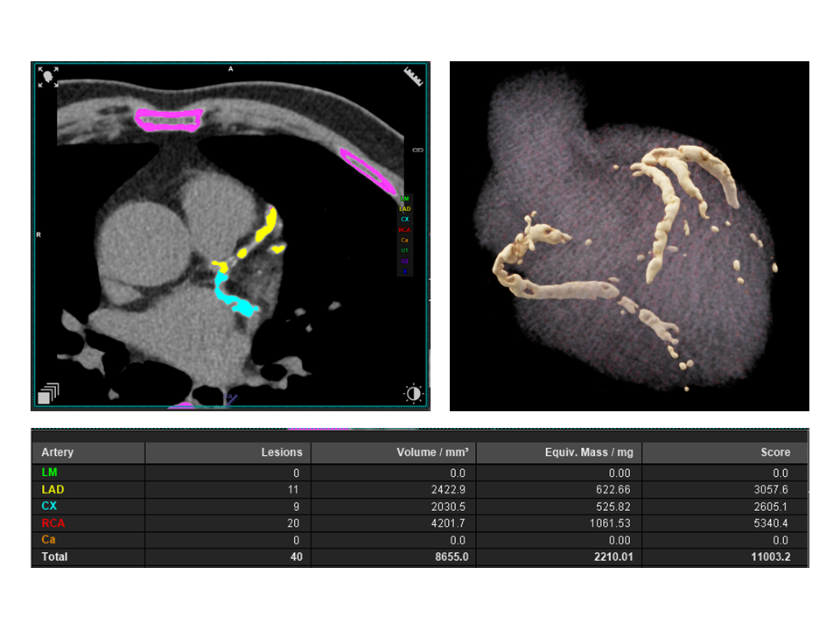Open the image stack series icon
The height and width of the screenshot is (630, 840).
tap(48, 394)
